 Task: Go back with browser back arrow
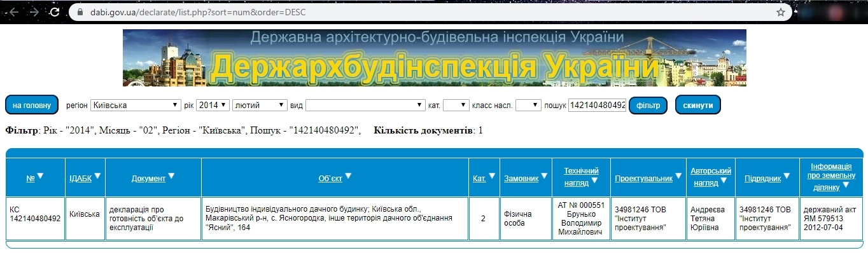[14, 11]
